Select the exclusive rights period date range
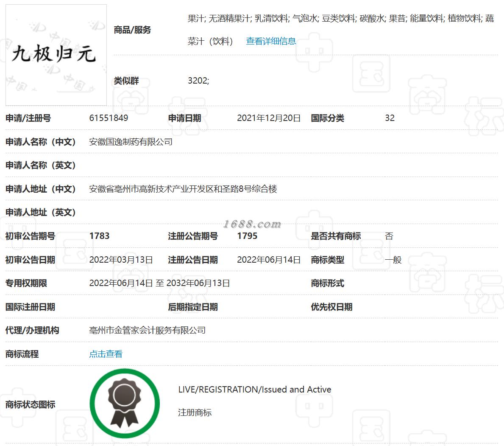Viewport: 504px width, 446px height. (159, 283)
